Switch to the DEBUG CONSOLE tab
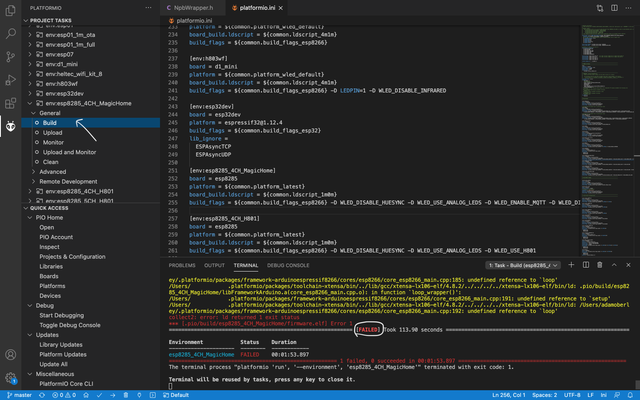 pyautogui.click(x=288, y=265)
